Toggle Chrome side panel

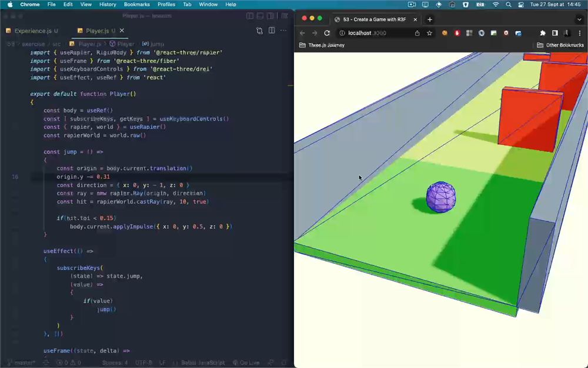tap(555, 33)
